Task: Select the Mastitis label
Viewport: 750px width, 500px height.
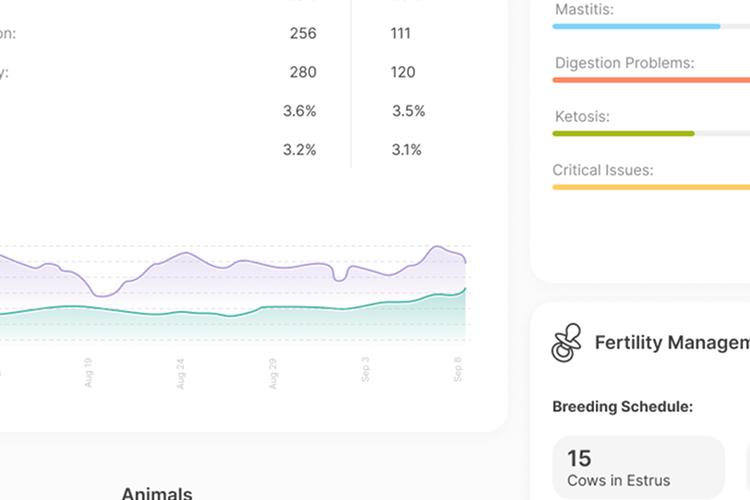Action: 584,9
